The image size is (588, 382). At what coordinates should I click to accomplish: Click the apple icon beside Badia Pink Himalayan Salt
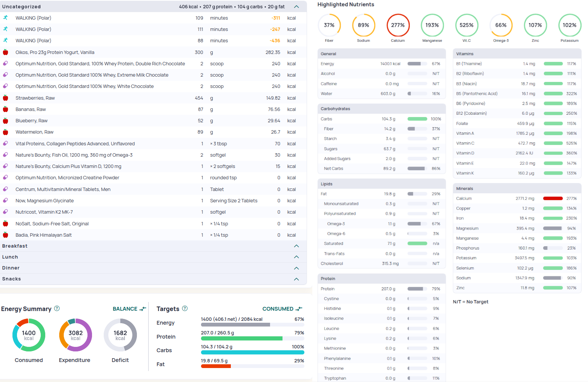pyautogui.click(x=5, y=235)
